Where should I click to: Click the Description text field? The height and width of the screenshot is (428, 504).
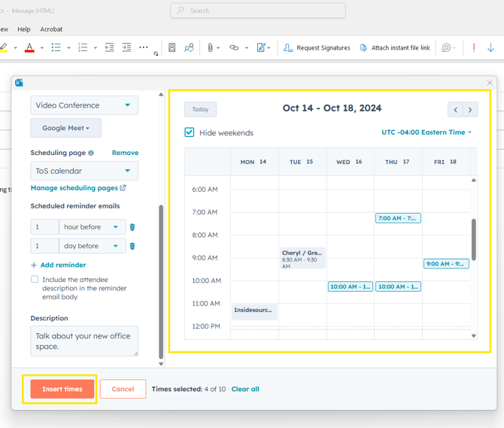pos(84,341)
